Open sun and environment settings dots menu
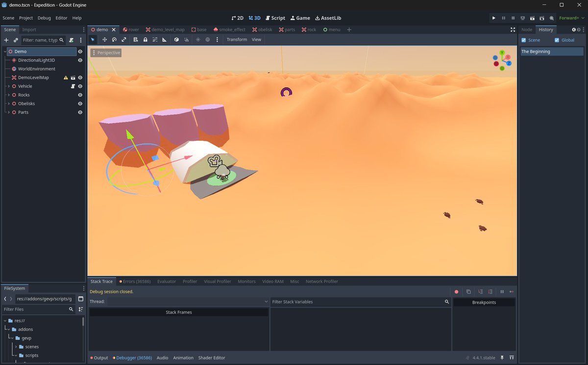The width and height of the screenshot is (588, 365). click(x=216, y=39)
